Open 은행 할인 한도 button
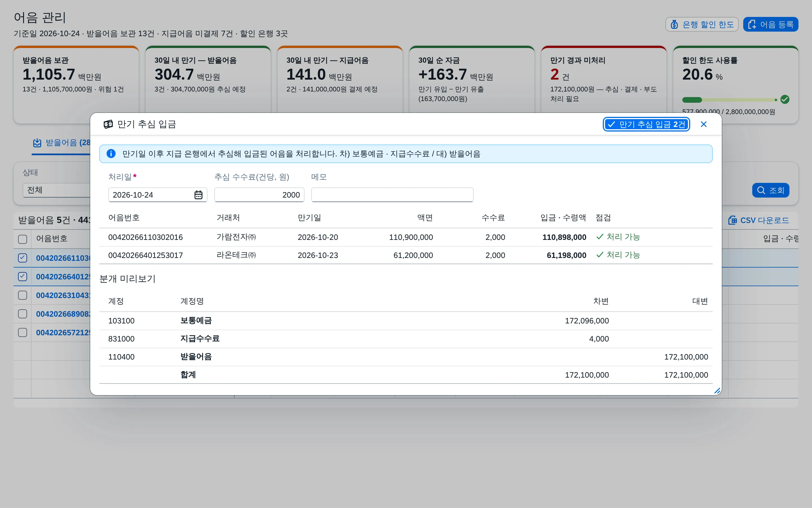812x508 pixels. tap(701, 24)
